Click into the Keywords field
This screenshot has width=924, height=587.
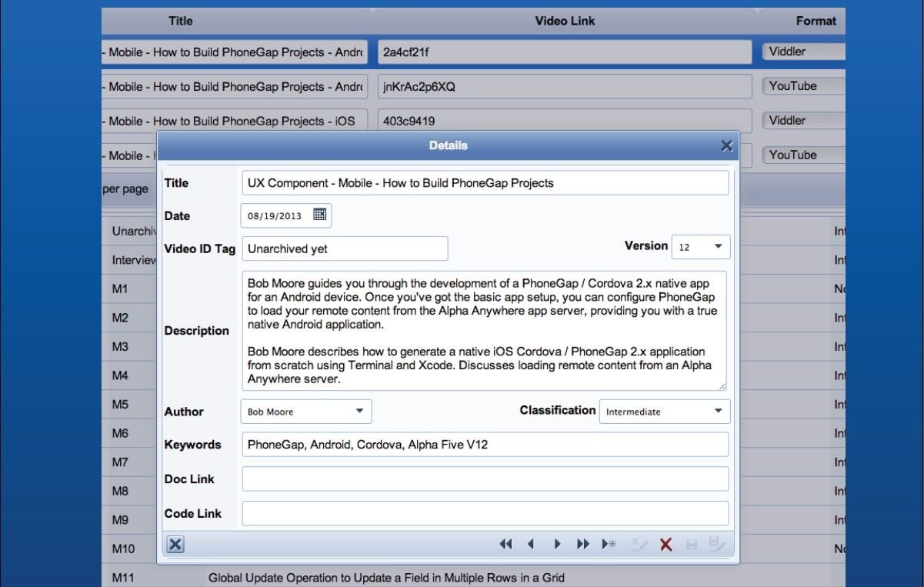point(485,445)
